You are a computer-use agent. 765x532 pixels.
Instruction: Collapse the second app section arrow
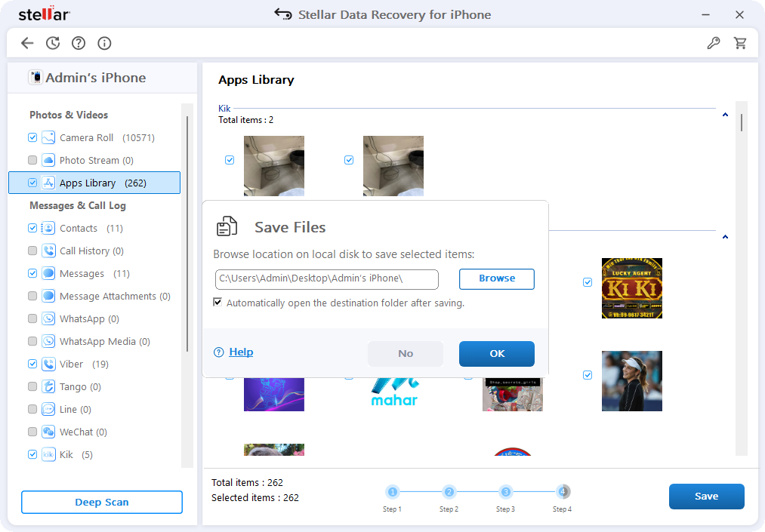point(725,237)
